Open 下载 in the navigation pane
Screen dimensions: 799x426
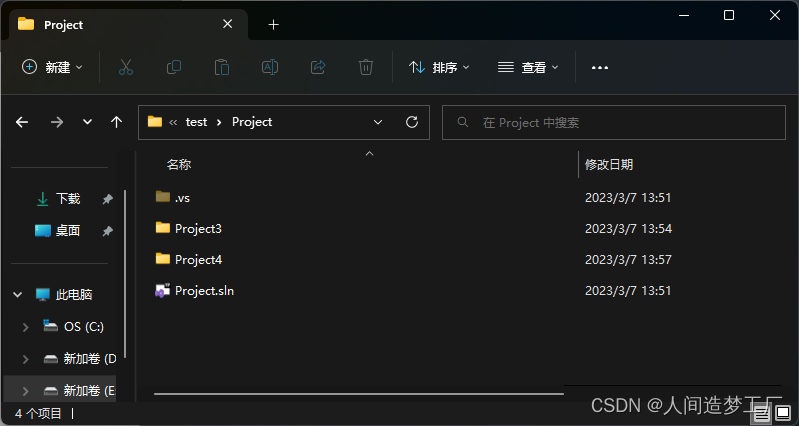tap(68, 199)
